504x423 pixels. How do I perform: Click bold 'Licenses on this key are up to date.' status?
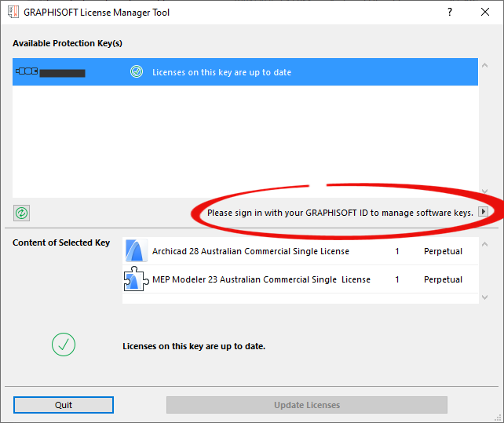(194, 346)
